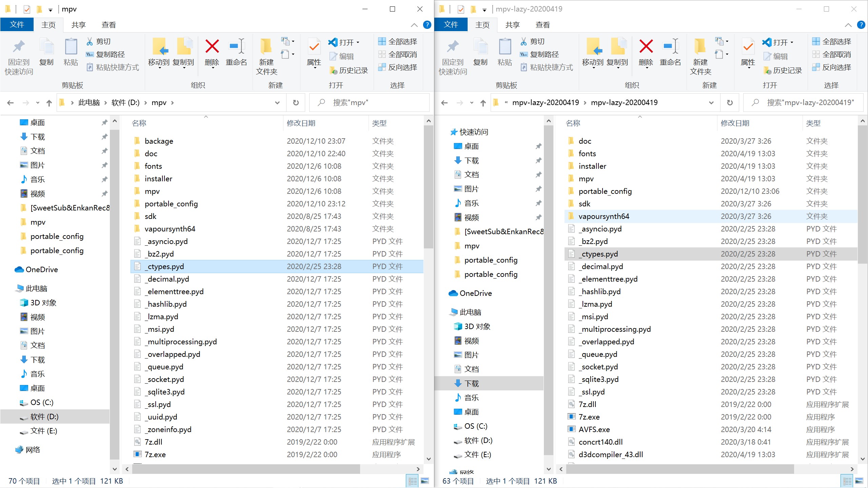This screenshot has height=488, width=868.
Task: Sort by 修改日期 column in mpv window
Action: (x=325, y=123)
